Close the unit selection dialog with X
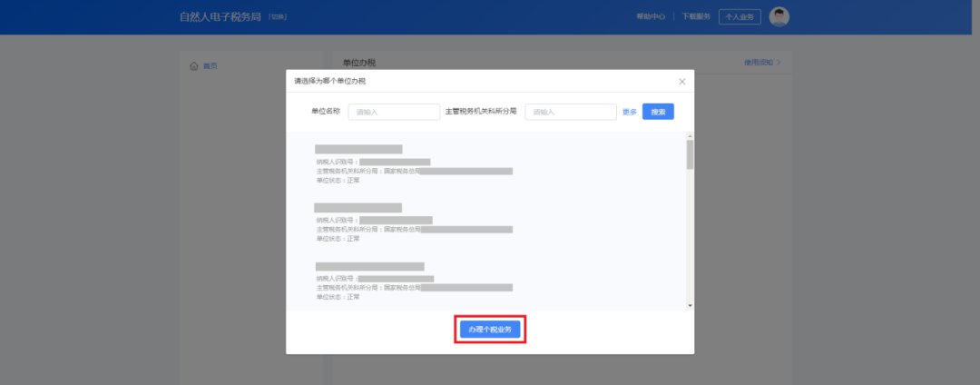Image resolution: width=980 pixels, height=385 pixels. point(682,82)
